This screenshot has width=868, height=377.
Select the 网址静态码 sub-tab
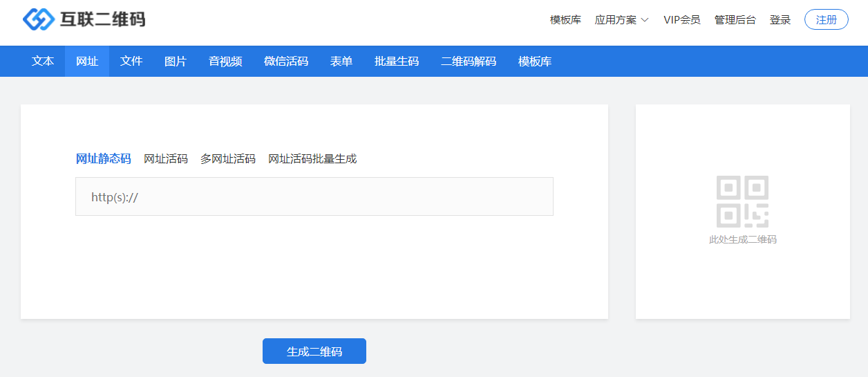coord(103,159)
